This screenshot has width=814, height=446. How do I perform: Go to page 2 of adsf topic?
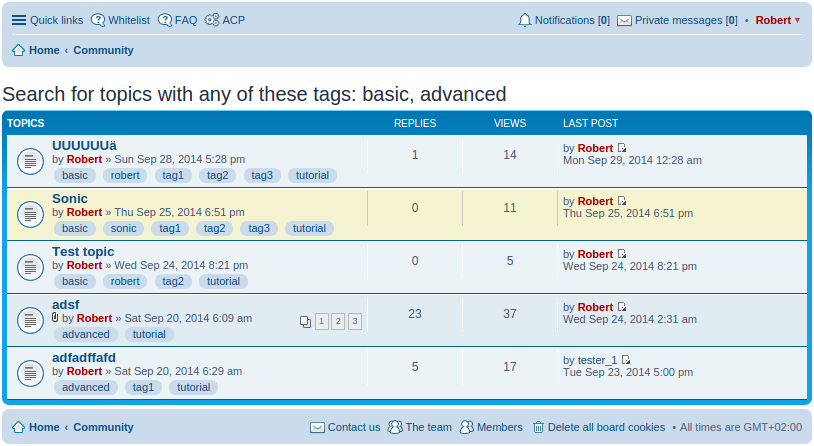338,321
